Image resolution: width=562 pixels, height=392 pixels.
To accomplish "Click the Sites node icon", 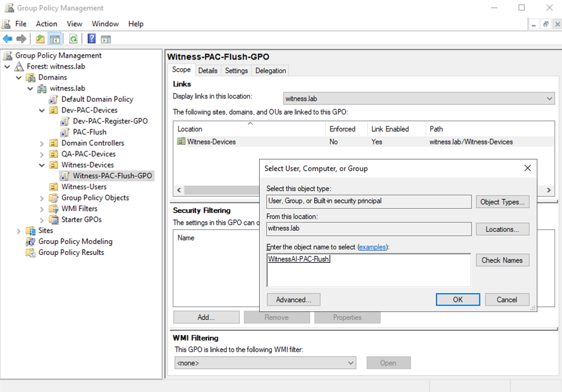I will [31, 231].
